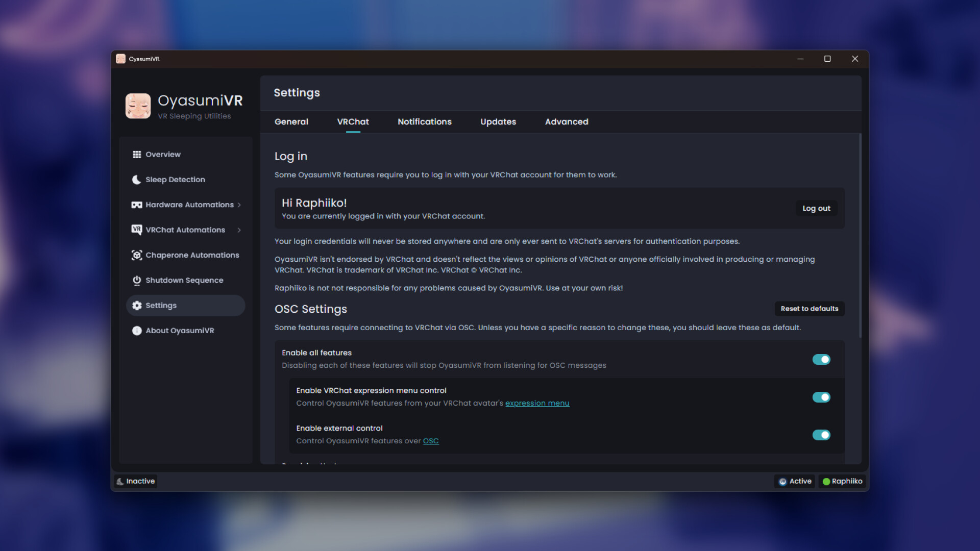The height and width of the screenshot is (551, 980).
Task: Open About OyasumiVR via the info icon
Action: click(x=136, y=331)
